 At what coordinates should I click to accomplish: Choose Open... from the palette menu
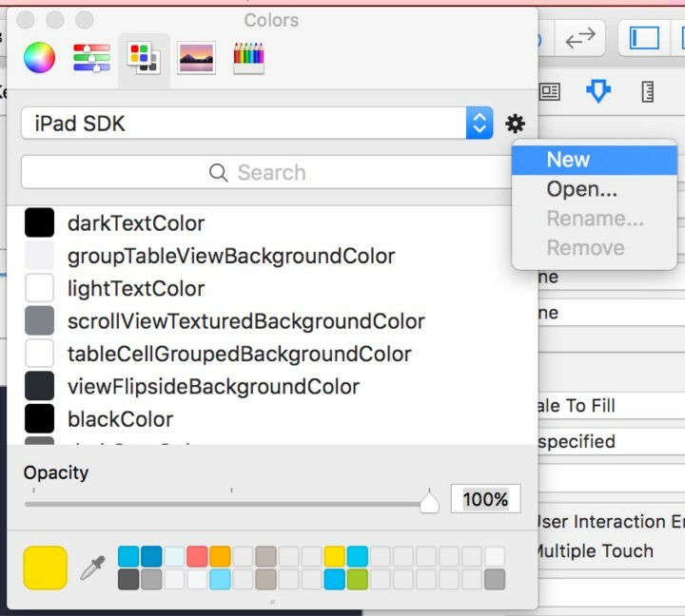point(581,189)
